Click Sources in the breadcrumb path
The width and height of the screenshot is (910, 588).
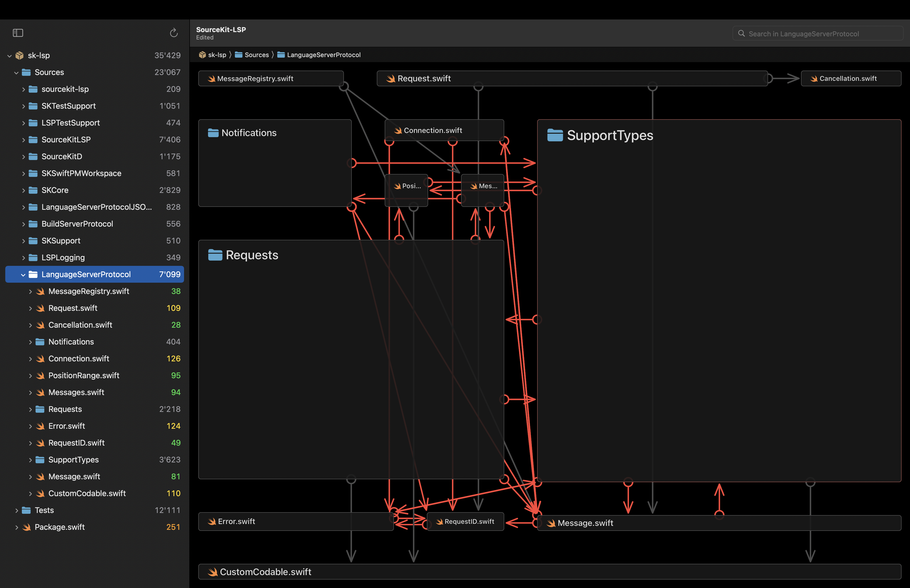(x=257, y=55)
